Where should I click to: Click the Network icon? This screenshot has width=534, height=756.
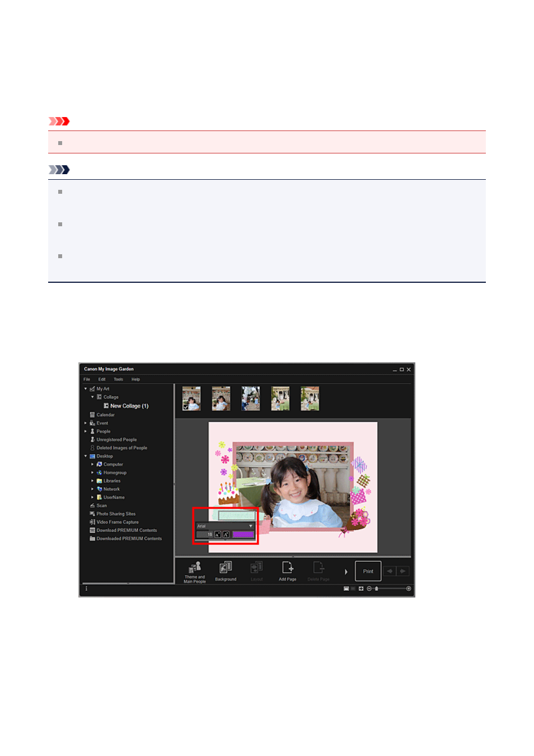99,489
